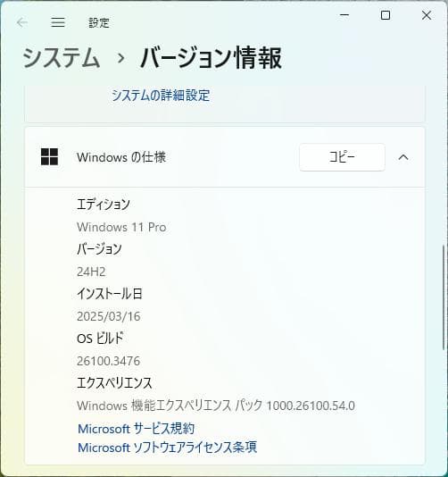Open Microsoft サービス規約 link
This screenshot has height=477, width=448.
[x=137, y=429]
